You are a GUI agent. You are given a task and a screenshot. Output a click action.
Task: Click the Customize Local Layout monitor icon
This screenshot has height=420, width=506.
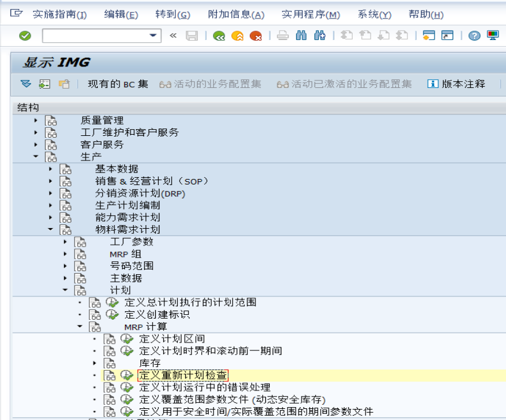tap(493, 36)
